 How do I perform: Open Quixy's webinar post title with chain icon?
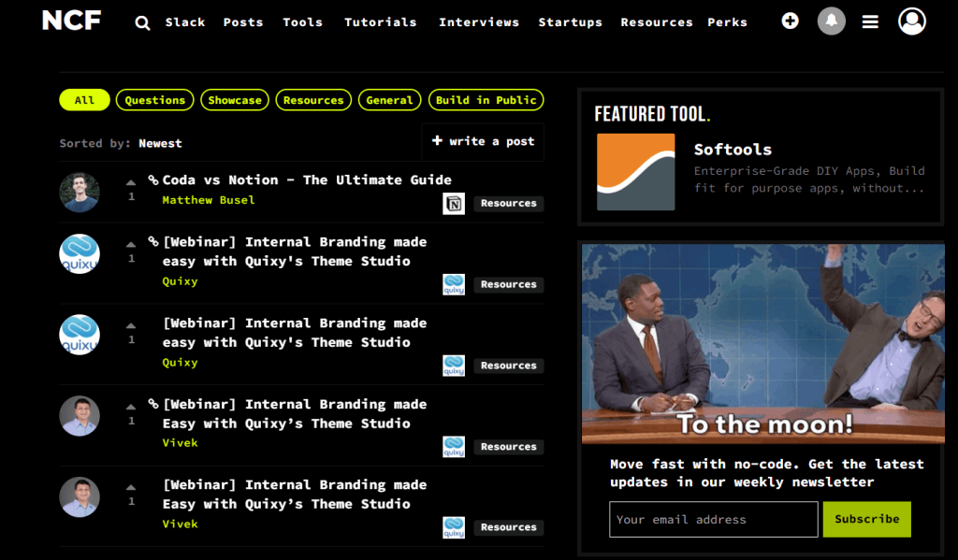[295, 251]
